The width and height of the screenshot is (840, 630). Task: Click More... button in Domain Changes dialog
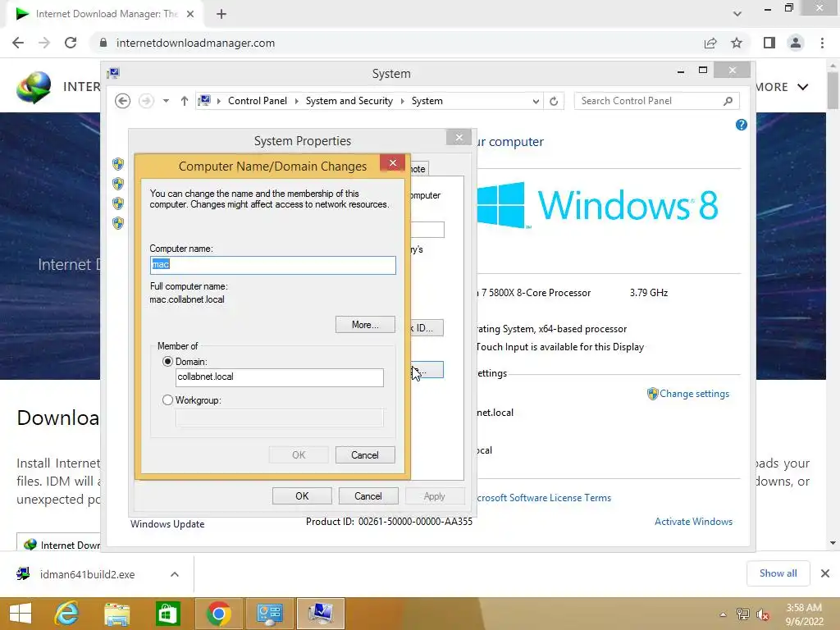pyautogui.click(x=365, y=325)
